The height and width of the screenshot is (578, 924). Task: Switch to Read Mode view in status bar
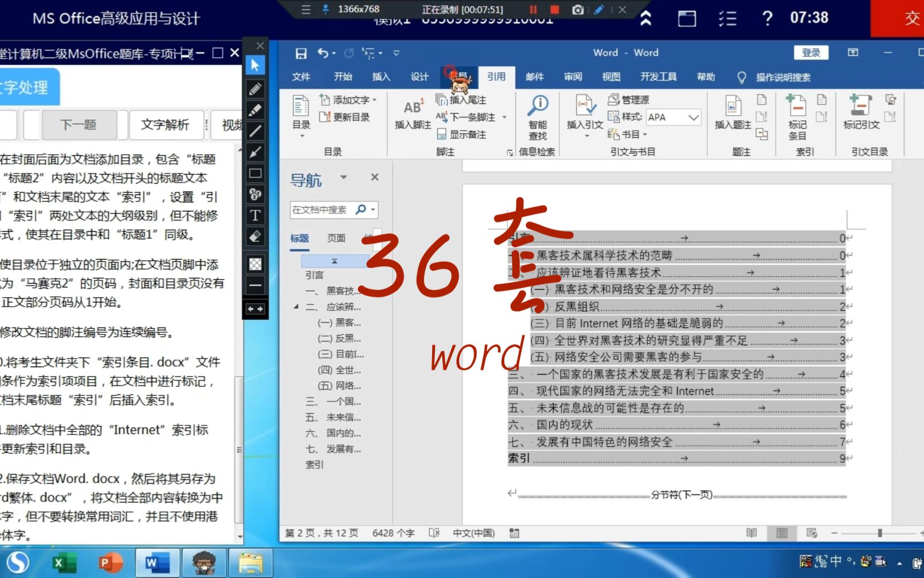pos(751,533)
